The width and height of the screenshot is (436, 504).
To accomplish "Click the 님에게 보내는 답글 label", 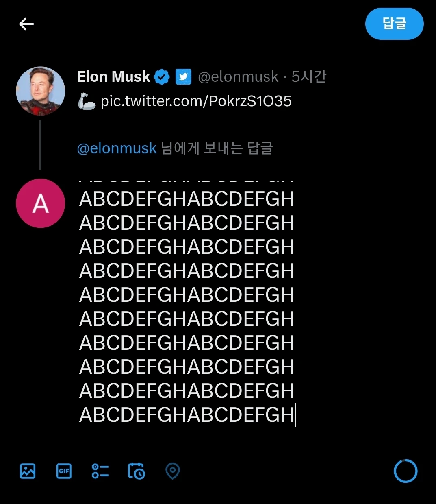I will click(217, 148).
